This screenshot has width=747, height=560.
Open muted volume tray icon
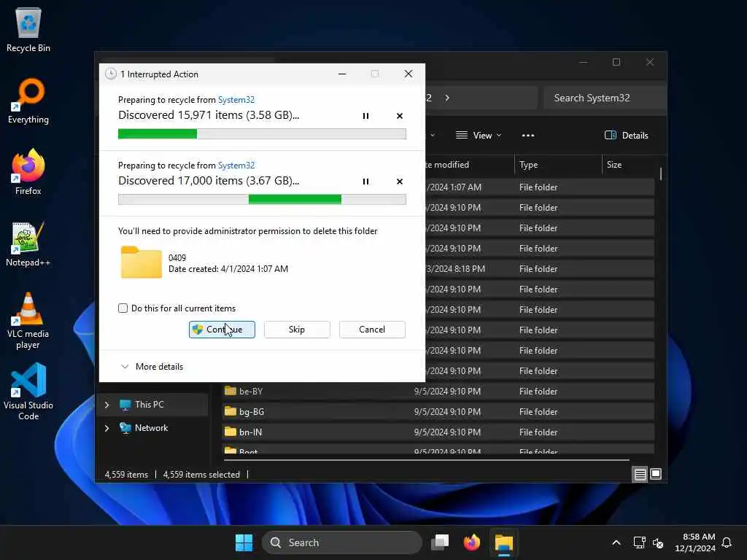658,542
